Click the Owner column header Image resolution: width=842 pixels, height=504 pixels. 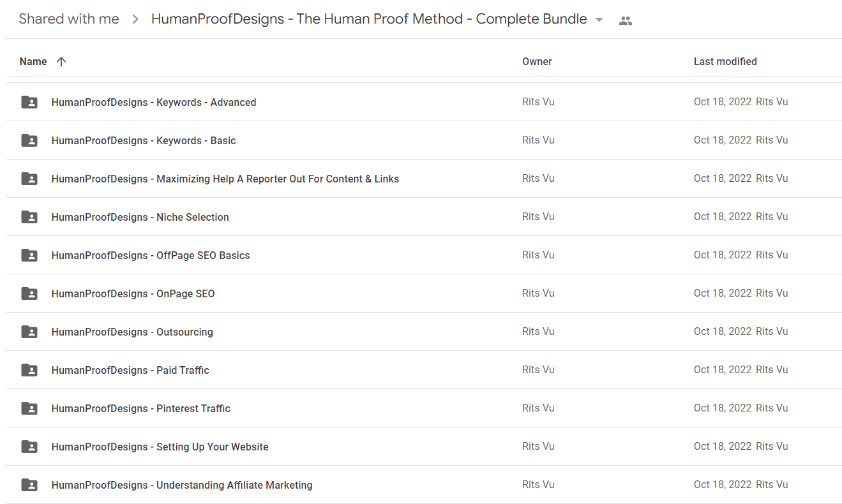tap(537, 61)
